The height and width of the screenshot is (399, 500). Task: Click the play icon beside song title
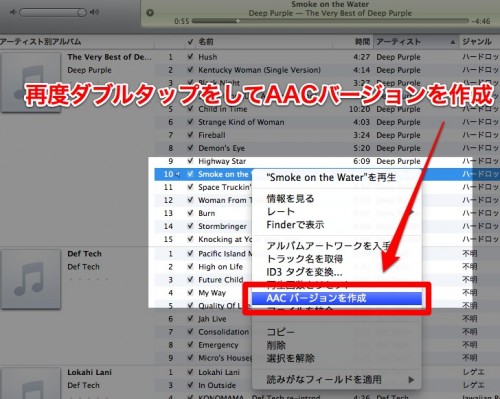(x=150, y=13)
